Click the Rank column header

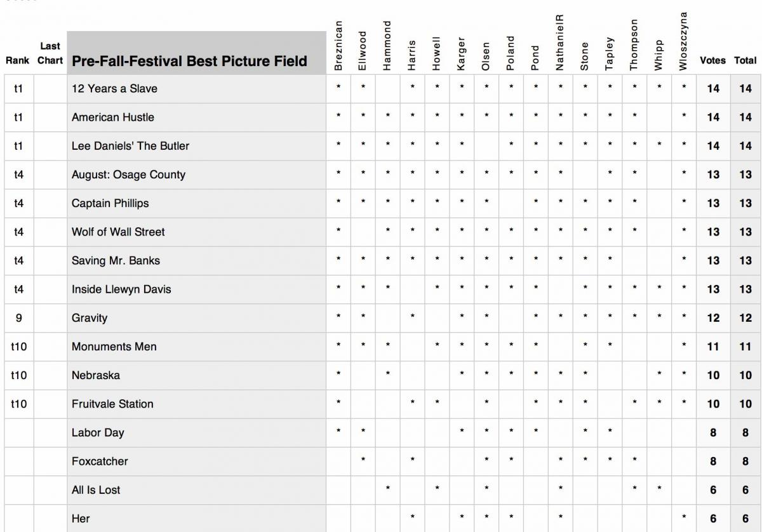coord(17,61)
